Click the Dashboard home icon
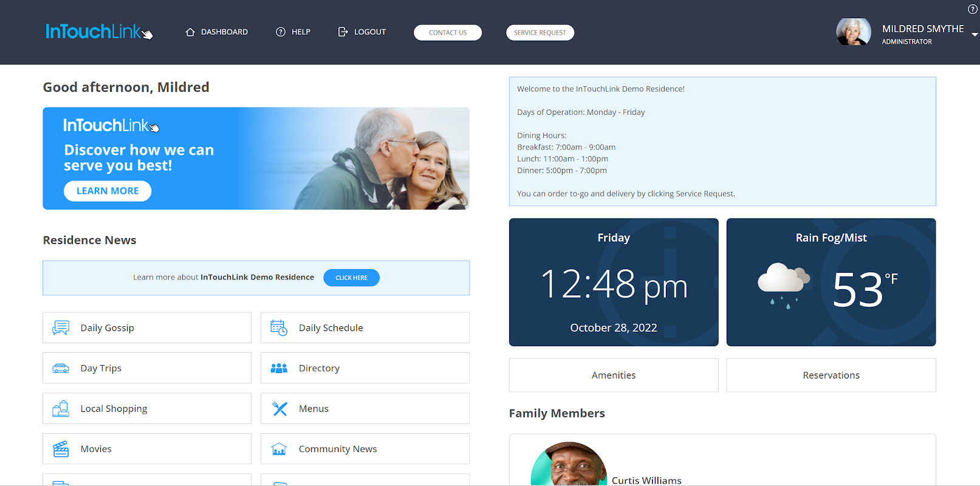Screen dimensions: 980x486 [x=190, y=32]
